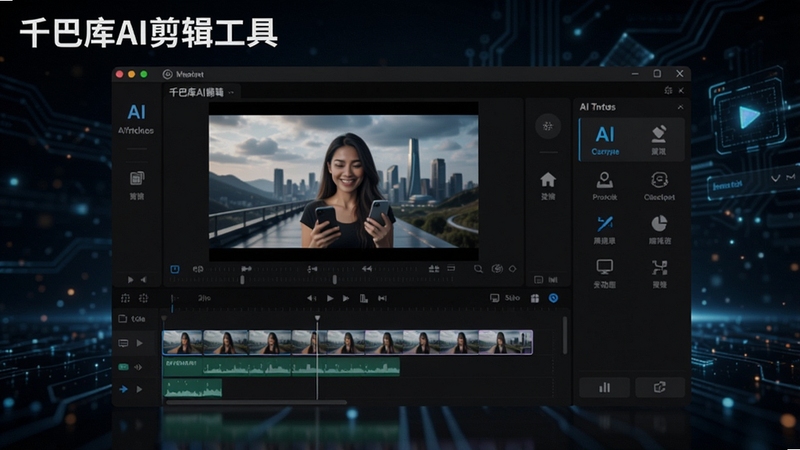Click the gift box icon in timeline toolbar
Screen dimensions: 800x450
click(x=535, y=298)
